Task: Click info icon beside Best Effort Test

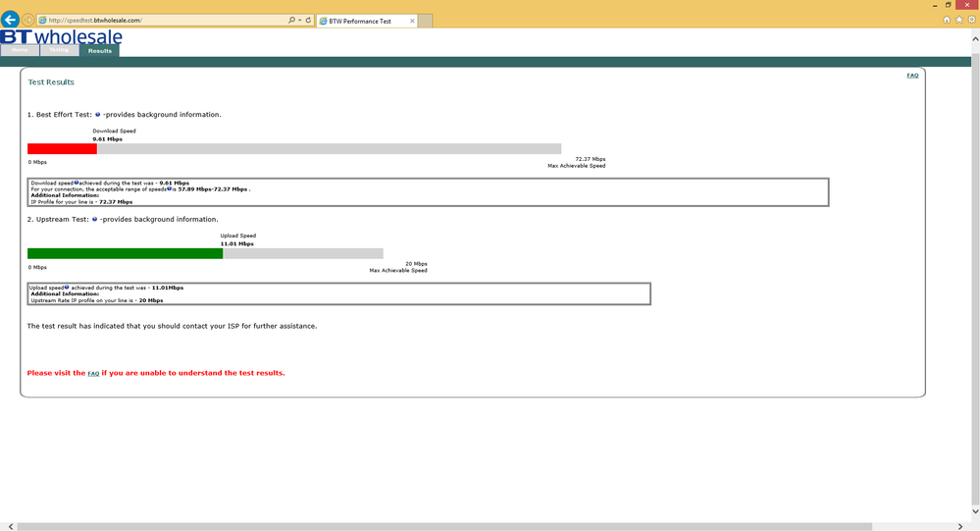Action: point(97,115)
